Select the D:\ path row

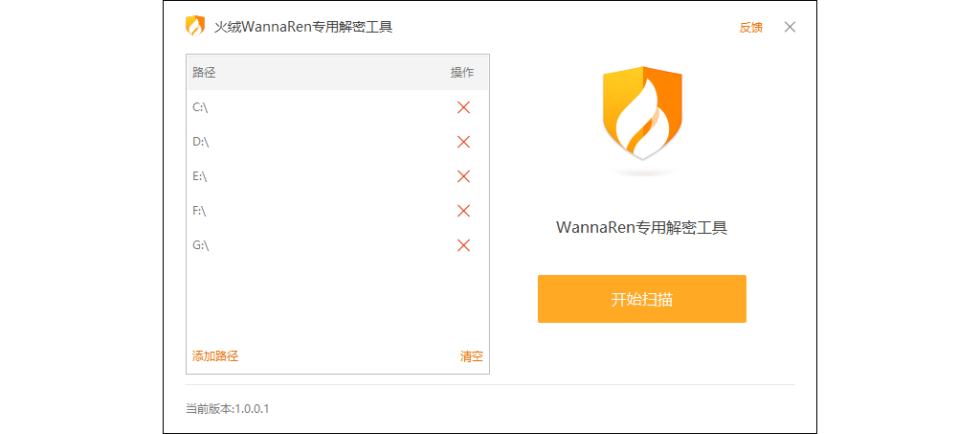pyautogui.click(x=338, y=142)
